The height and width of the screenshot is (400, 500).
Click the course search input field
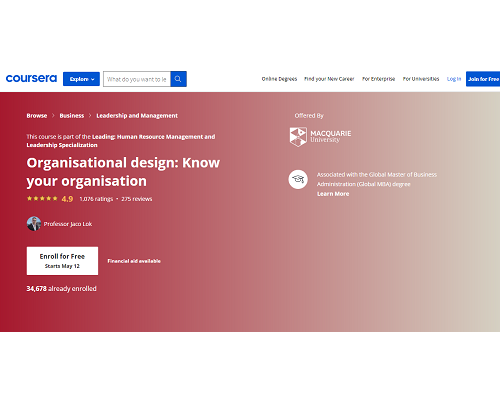[137, 79]
